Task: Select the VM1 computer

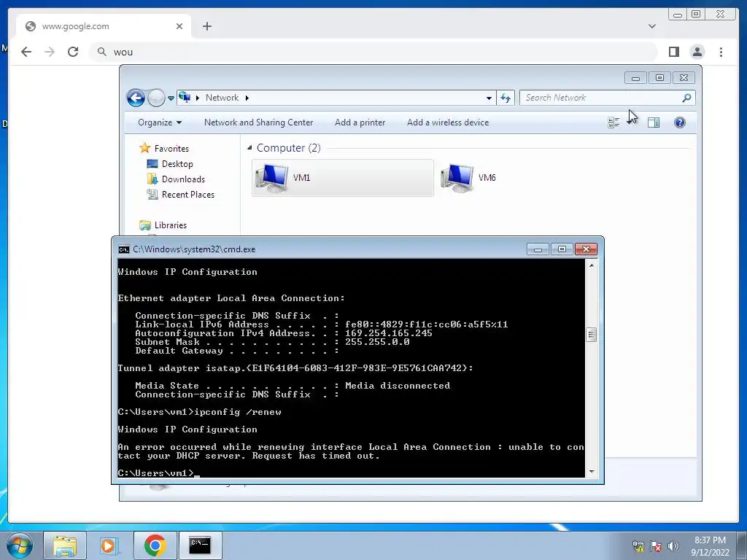Action: pyautogui.click(x=343, y=178)
